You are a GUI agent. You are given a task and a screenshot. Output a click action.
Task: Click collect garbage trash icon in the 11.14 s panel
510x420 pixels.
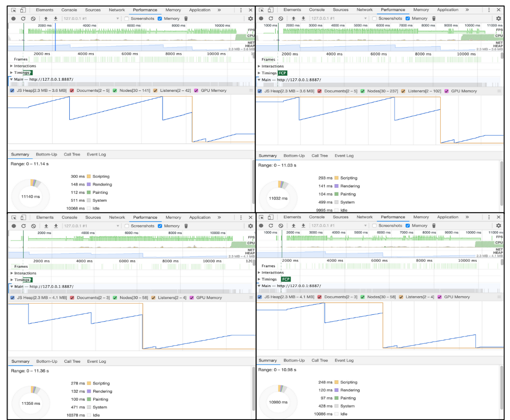186,18
